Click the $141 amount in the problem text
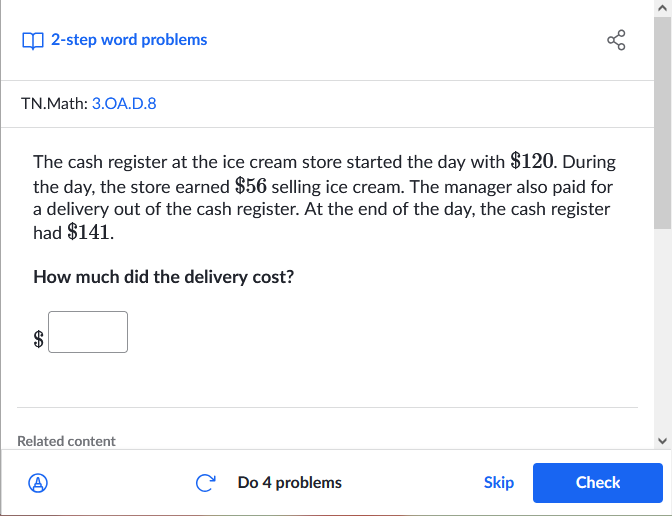The image size is (672, 516). tap(88, 232)
